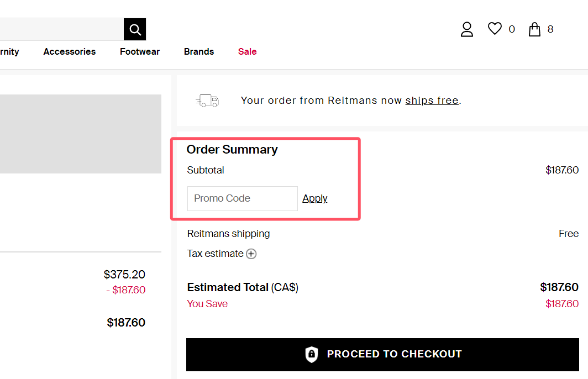Viewport: 588px width, 379px height.
Task: Open the shopping bag icon
Action: [x=534, y=29]
